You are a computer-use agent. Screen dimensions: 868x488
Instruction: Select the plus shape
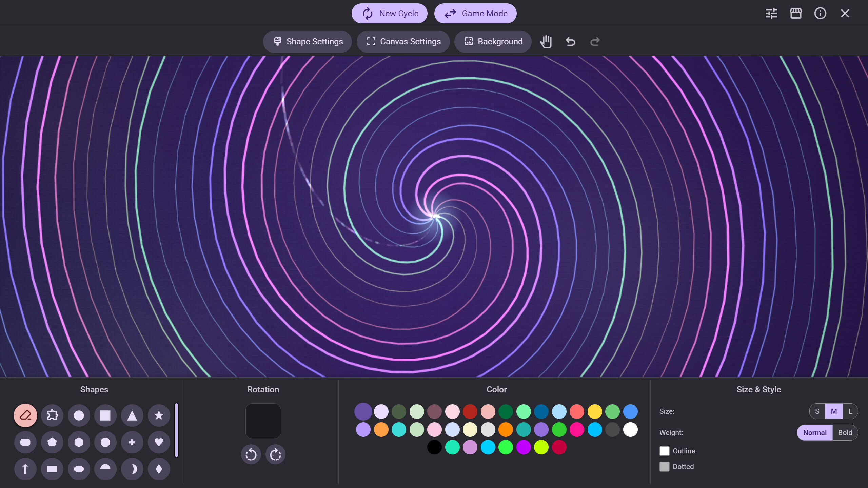click(x=132, y=442)
